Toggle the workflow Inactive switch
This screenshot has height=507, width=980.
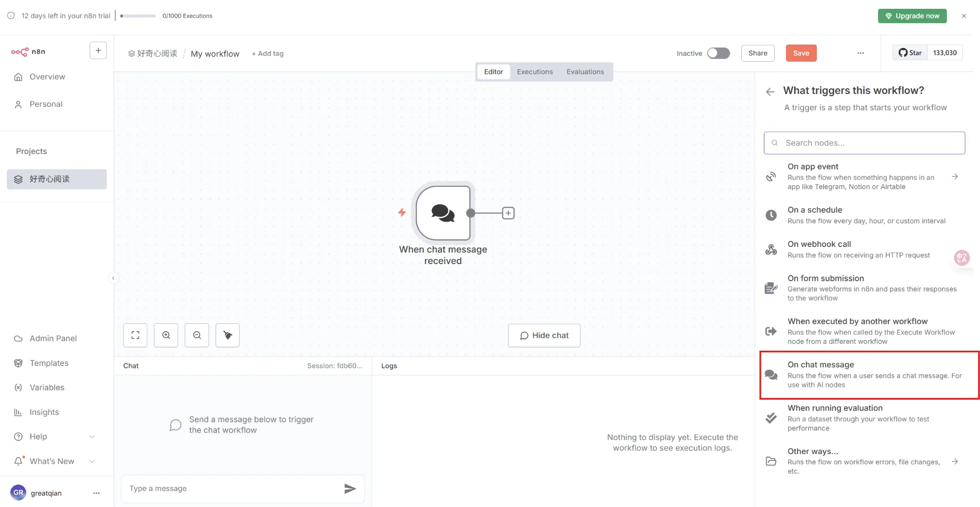pyautogui.click(x=718, y=53)
